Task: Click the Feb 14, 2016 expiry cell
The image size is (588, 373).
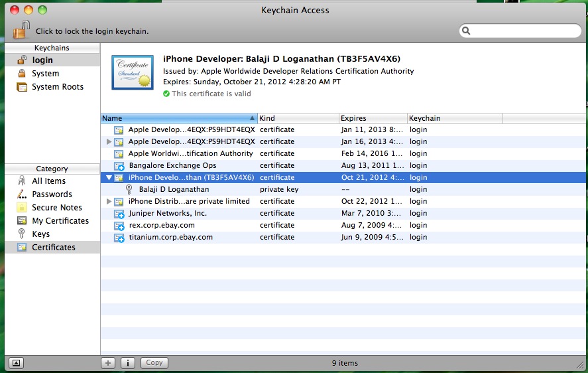Action: point(372,153)
